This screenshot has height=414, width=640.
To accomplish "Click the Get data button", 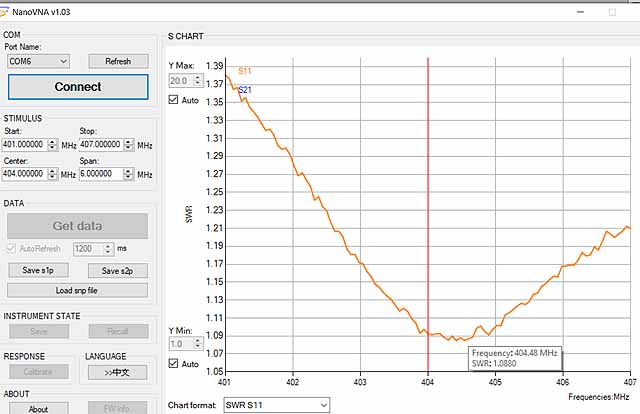I will (x=78, y=226).
